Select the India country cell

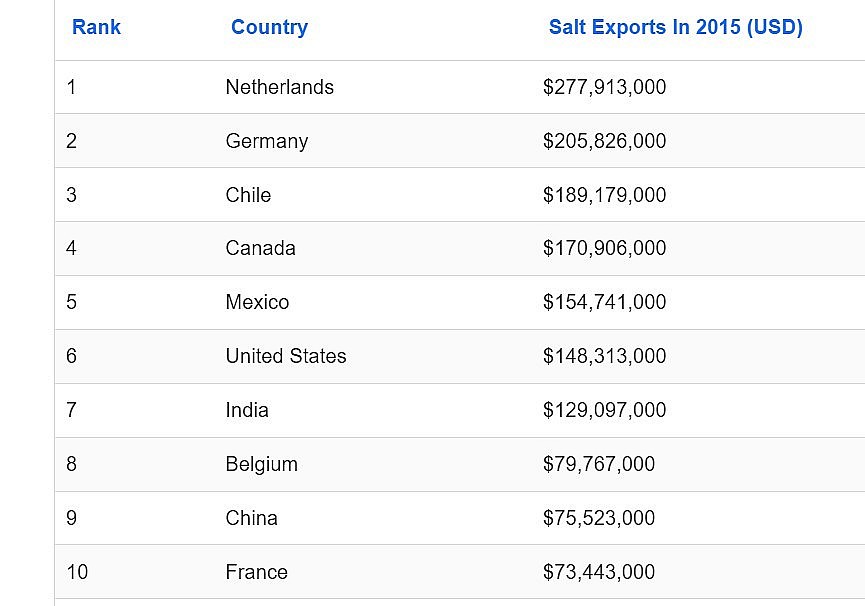[x=247, y=410]
